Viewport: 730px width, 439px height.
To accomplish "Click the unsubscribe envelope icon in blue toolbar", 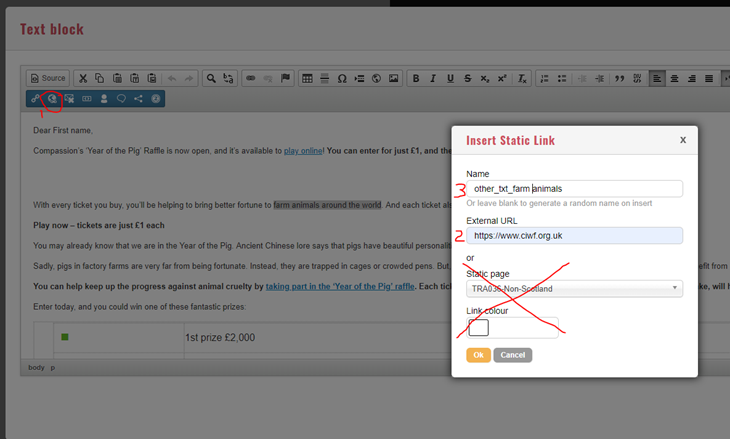I will tap(69, 99).
